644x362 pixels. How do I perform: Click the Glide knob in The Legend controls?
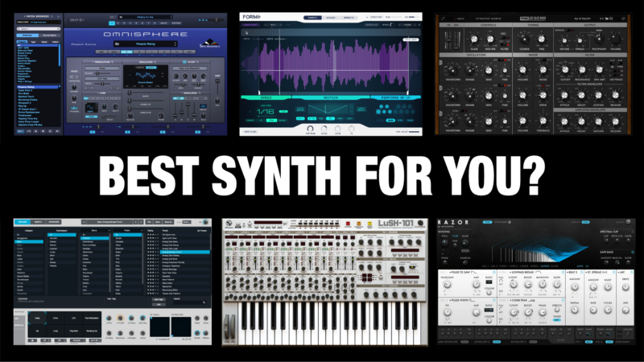(474, 39)
